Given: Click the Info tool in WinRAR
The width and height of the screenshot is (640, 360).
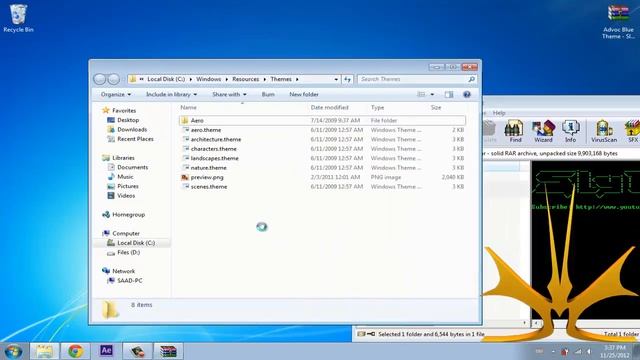Looking at the screenshot, I should [x=570, y=131].
